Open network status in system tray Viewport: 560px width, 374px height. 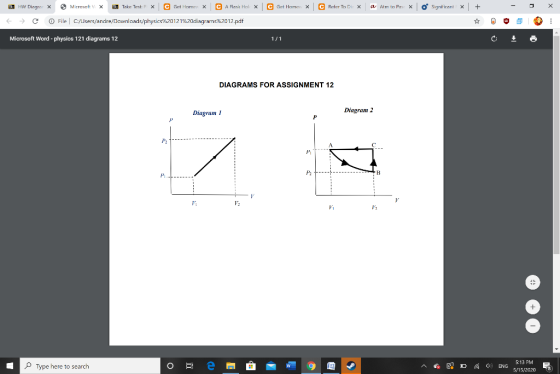(476, 366)
